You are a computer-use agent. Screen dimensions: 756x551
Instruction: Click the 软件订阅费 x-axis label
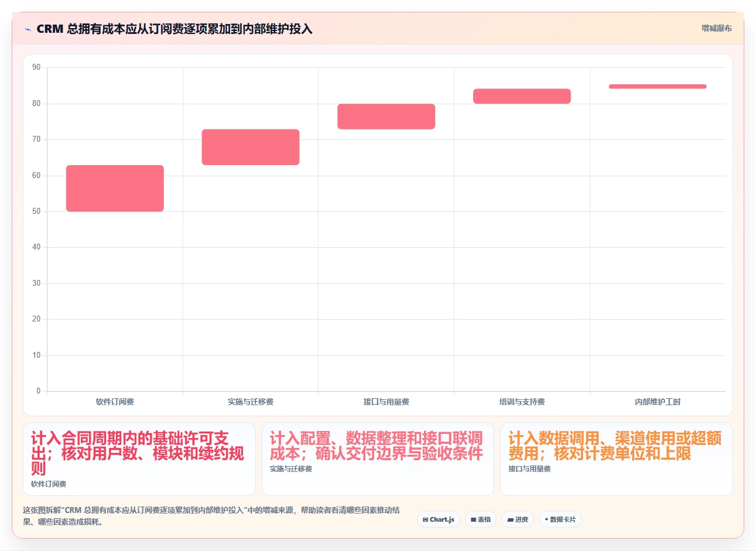point(115,402)
